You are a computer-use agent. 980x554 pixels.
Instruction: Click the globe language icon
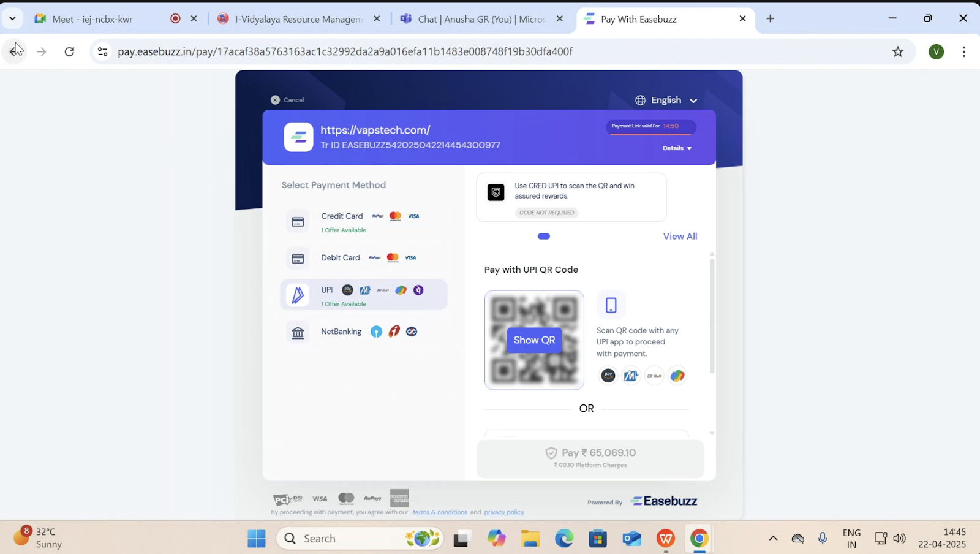(640, 100)
